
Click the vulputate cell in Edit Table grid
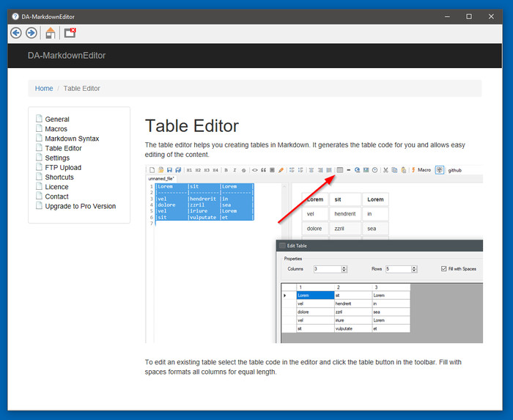(x=353, y=328)
